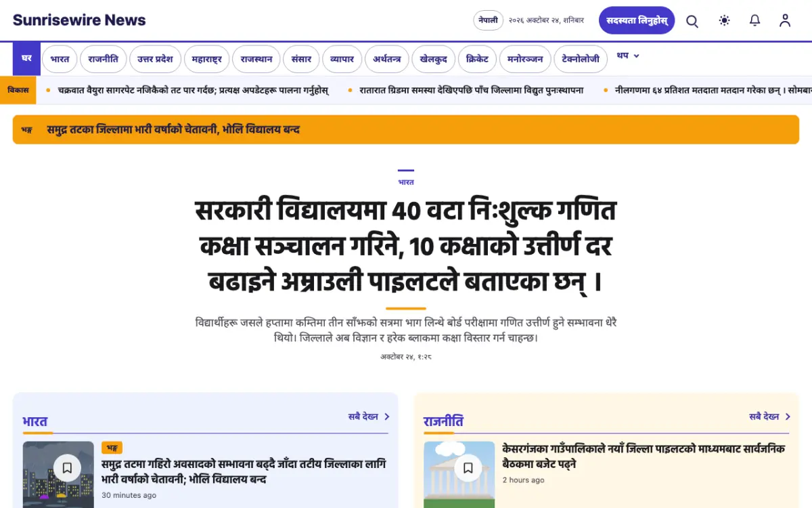Open the rainy city article thumbnail
This screenshot has width=812, height=508.
pos(58,474)
